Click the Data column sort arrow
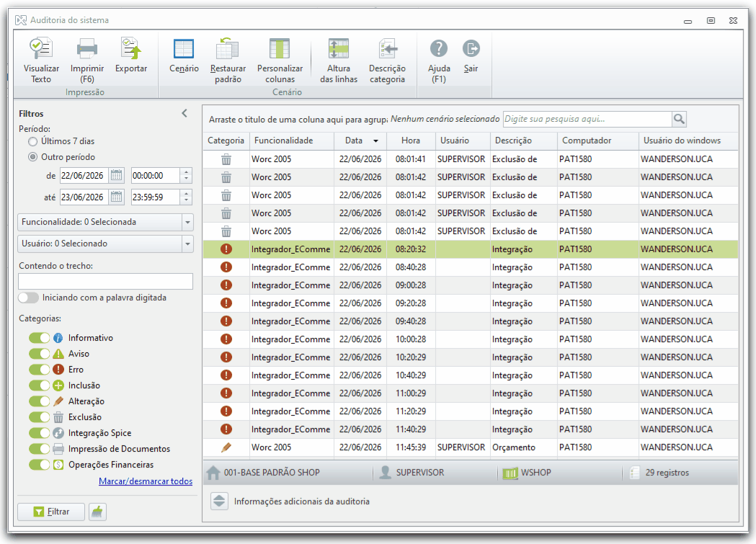The height and width of the screenshot is (544, 756). (x=375, y=141)
